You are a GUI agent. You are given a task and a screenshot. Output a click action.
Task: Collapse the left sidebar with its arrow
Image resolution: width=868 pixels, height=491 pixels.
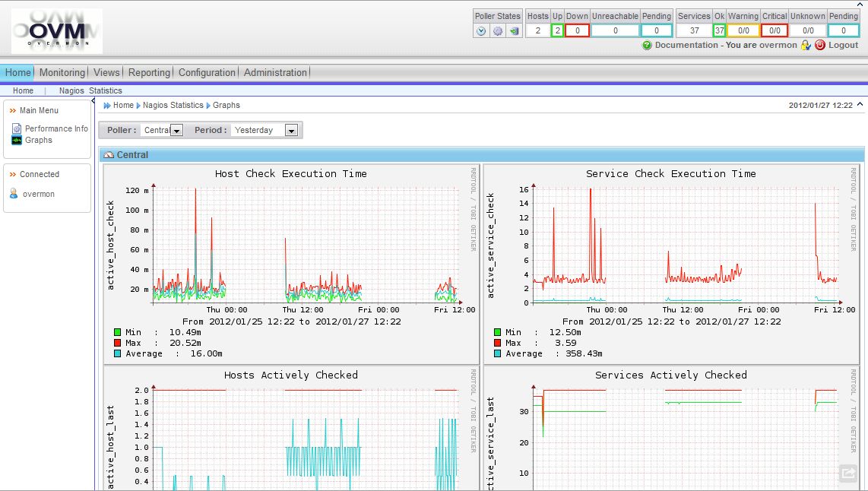93,102
